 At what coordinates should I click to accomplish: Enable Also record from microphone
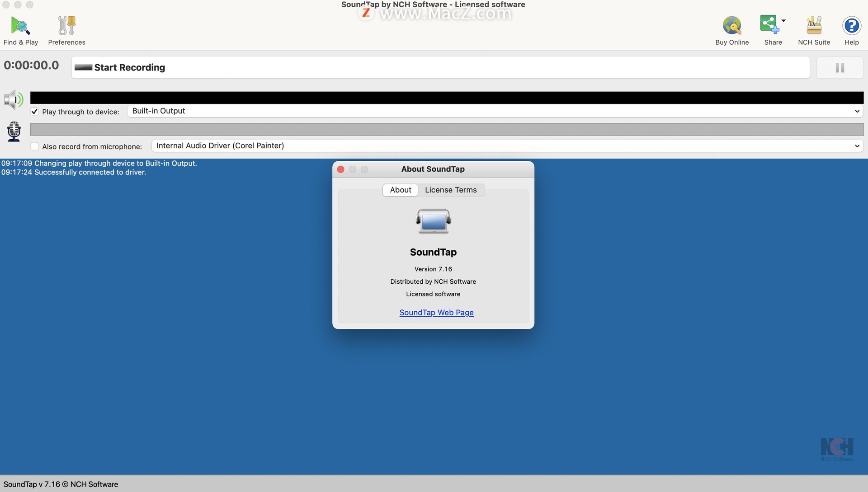[34, 146]
